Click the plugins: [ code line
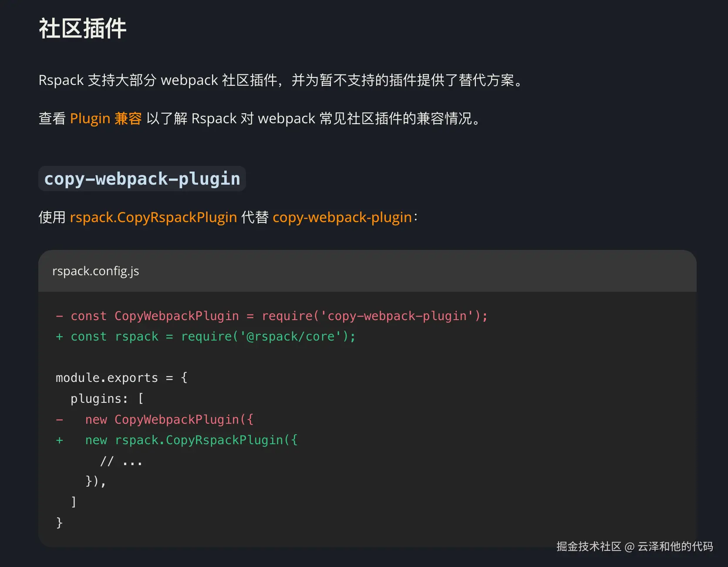Image resolution: width=728 pixels, height=567 pixels. click(x=107, y=398)
